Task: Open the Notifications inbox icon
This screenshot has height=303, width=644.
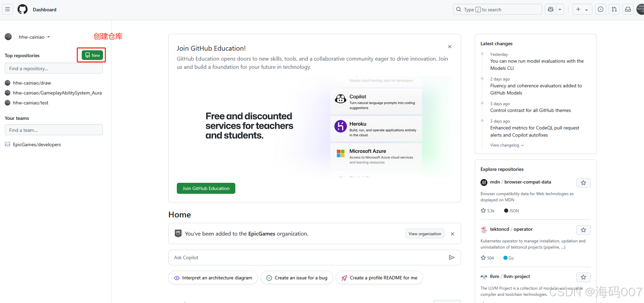Action: coord(628,9)
